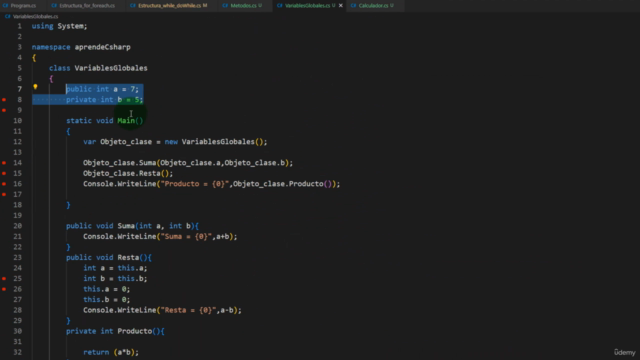The height and width of the screenshot is (360, 640).
Task: Disable the breakpoint on line 17
Action: 4,194
